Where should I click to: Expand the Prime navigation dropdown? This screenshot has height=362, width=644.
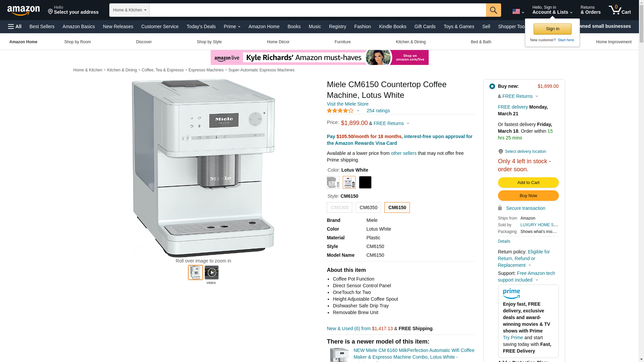[232, 26]
